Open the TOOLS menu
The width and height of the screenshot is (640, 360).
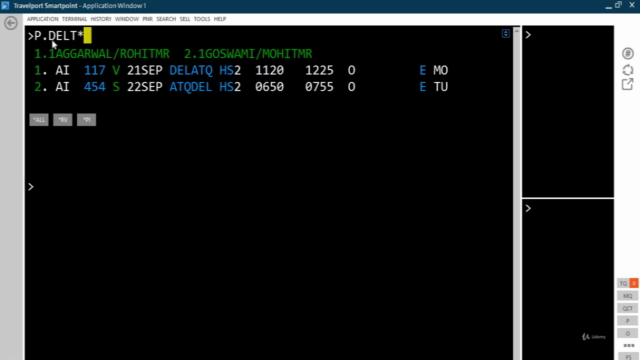[202, 19]
